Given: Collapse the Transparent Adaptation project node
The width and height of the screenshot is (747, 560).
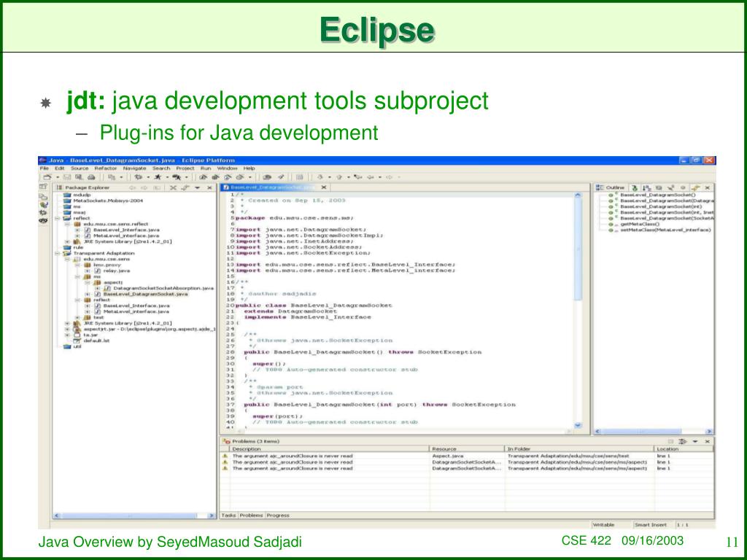Looking at the screenshot, I should point(58,253).
